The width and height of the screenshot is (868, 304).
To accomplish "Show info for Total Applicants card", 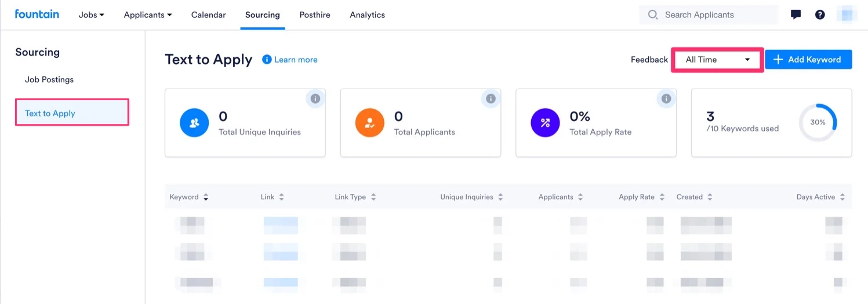I will (x=491, y=98).
